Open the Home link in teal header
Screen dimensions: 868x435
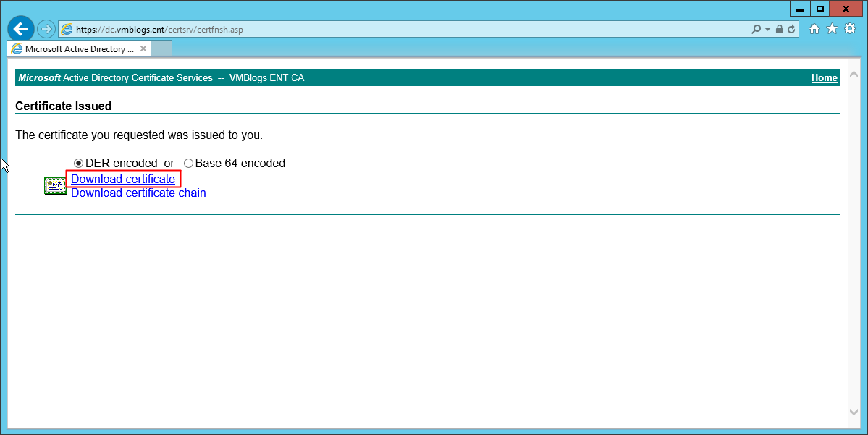coord(824,78)
